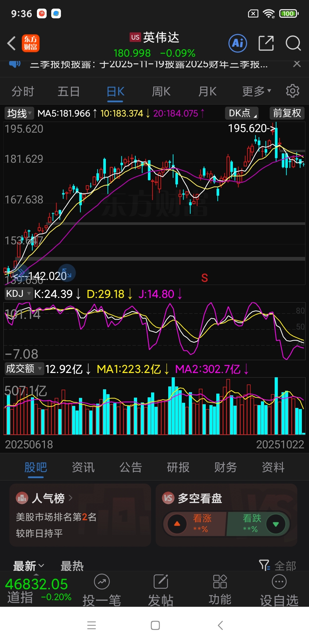The image size is (309, 644).
Task: Tap the 设自选 ellipsis icon
Action: 279,582
